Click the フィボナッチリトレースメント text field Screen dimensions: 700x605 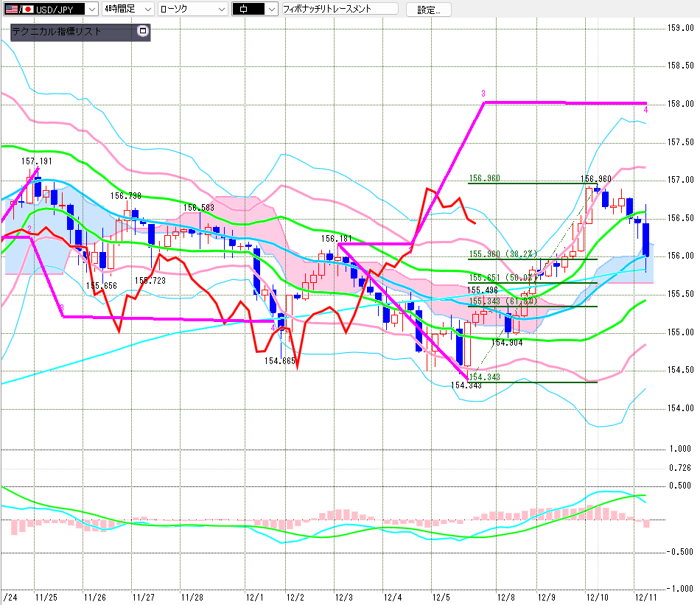point(339,9)
